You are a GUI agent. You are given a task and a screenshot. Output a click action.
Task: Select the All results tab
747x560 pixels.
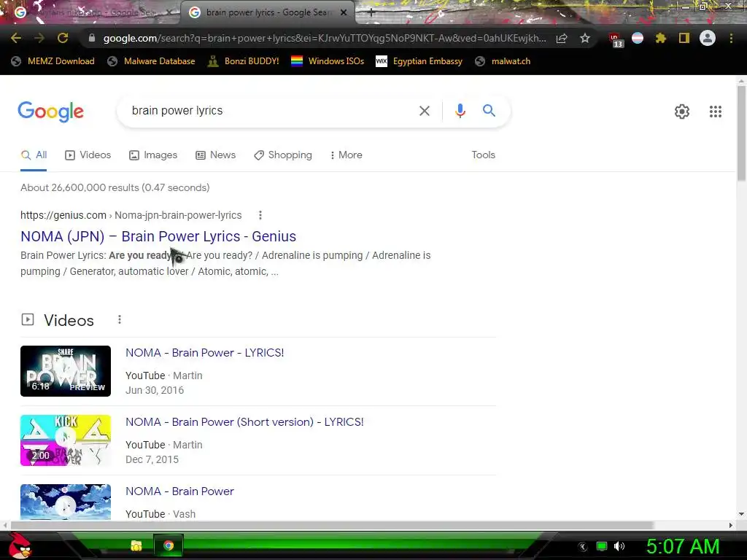(x=34, y=155)
